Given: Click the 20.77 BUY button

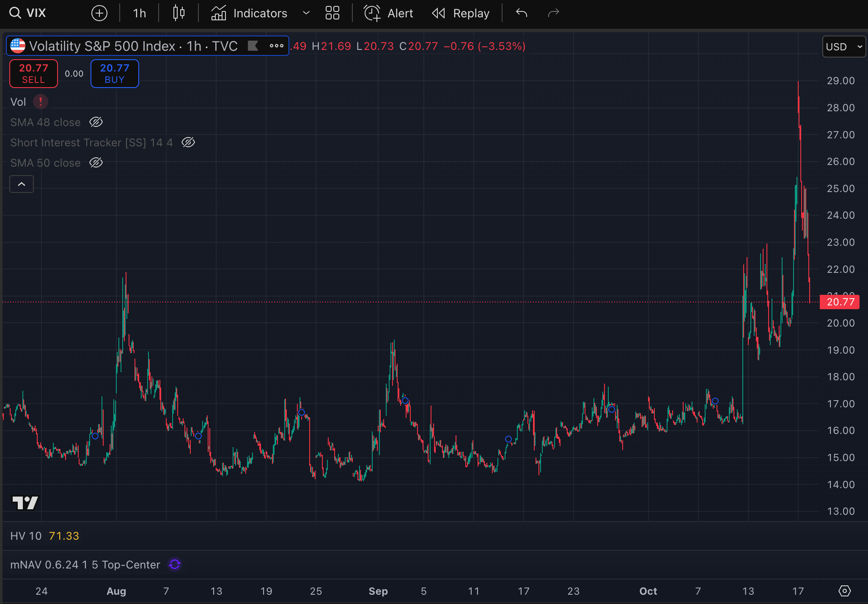Looking at the screenshot, I should pyautogui.click(x=115, y=74).
